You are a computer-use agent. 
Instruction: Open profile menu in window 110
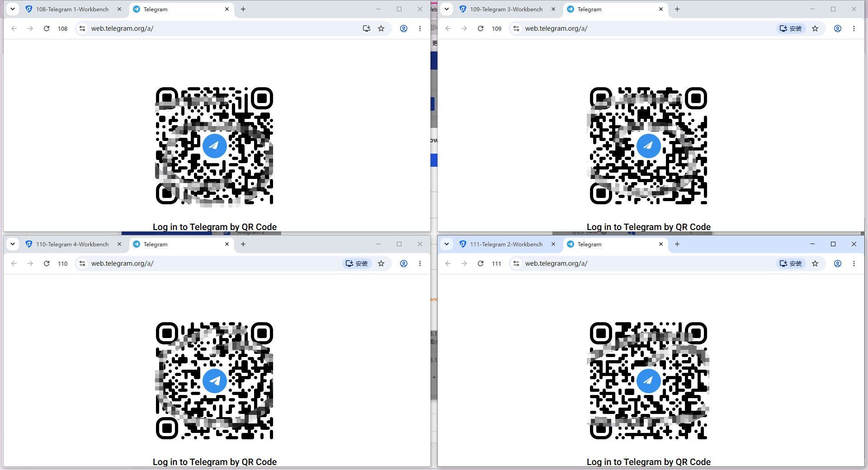pyautogui.click(x=404, y=263)
